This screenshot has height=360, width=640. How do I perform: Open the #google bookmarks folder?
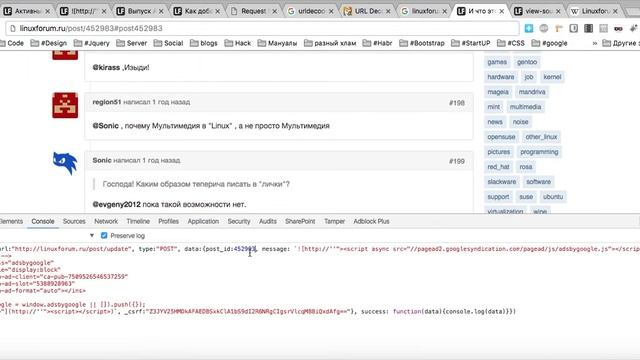click(x=549, y=43)
